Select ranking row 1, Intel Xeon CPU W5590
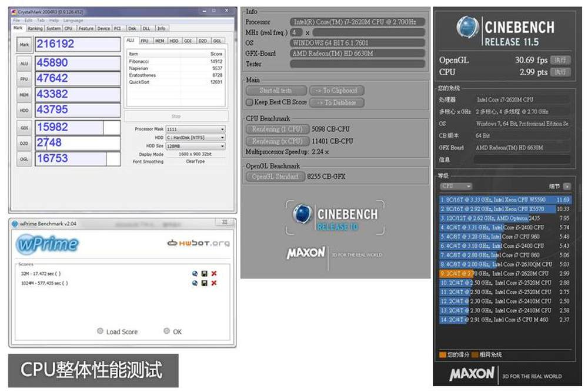Viewport: 588px width, 392px height. point(505,200)
